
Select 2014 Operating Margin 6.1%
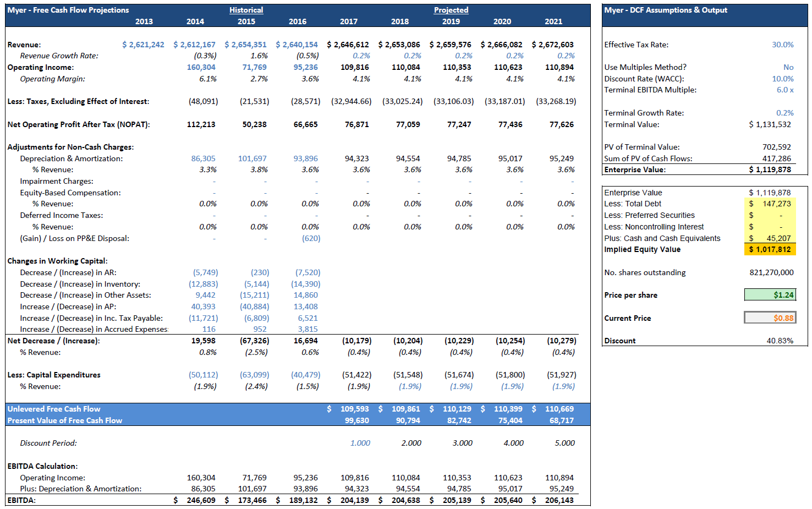(x=208, y=79)
